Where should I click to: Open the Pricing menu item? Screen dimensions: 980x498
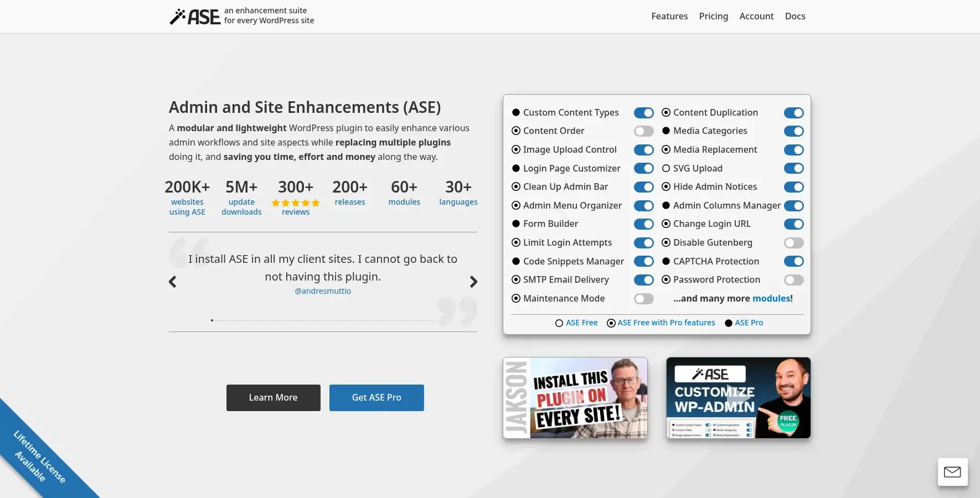click(x=714, y=17)
